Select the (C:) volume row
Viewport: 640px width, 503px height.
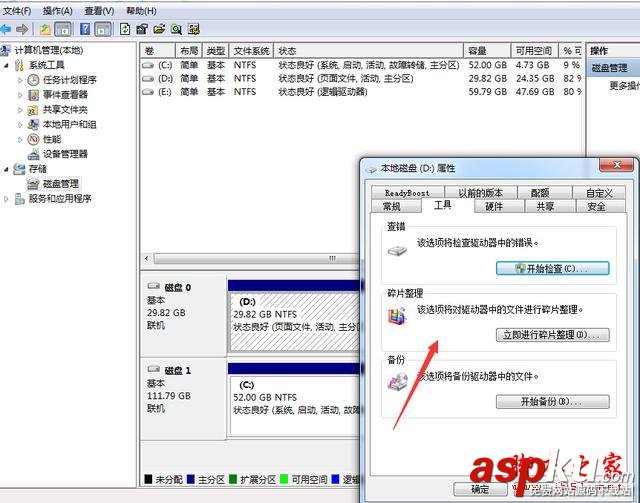tap(361, 65)
